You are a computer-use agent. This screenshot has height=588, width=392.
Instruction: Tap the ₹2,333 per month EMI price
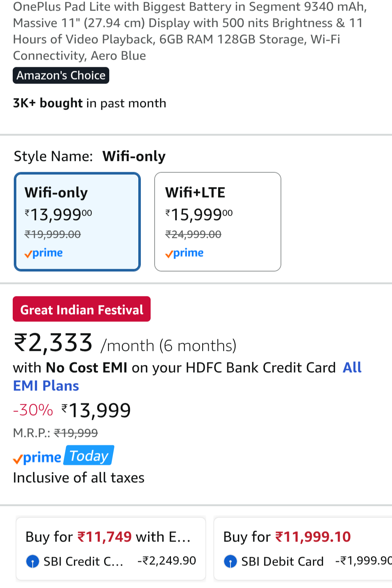click(53, 343)
